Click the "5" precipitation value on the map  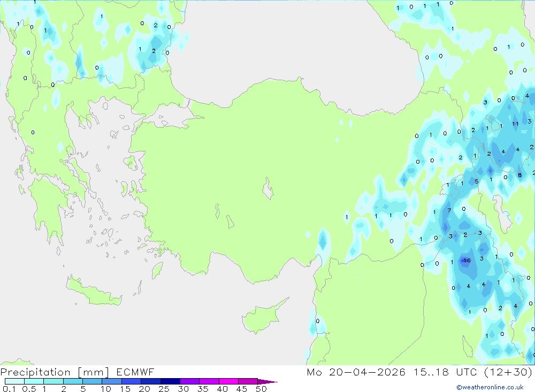point(477,181)
